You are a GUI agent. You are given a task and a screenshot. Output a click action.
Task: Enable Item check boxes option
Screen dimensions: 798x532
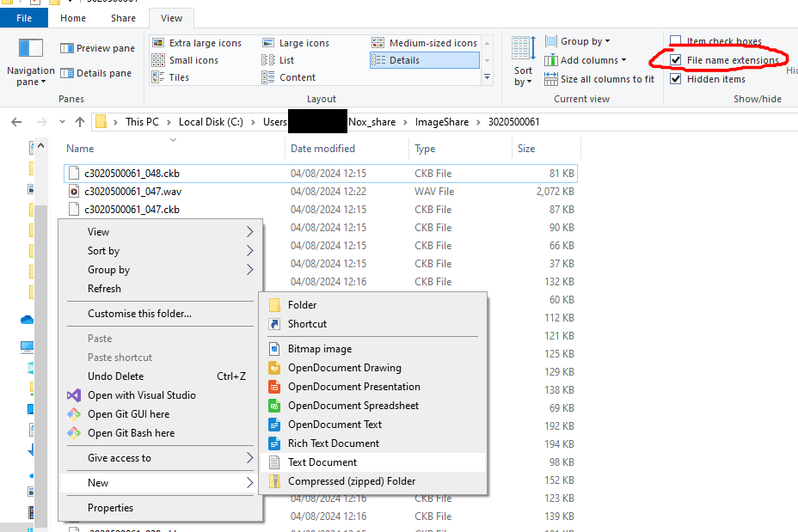pos(676,41)
